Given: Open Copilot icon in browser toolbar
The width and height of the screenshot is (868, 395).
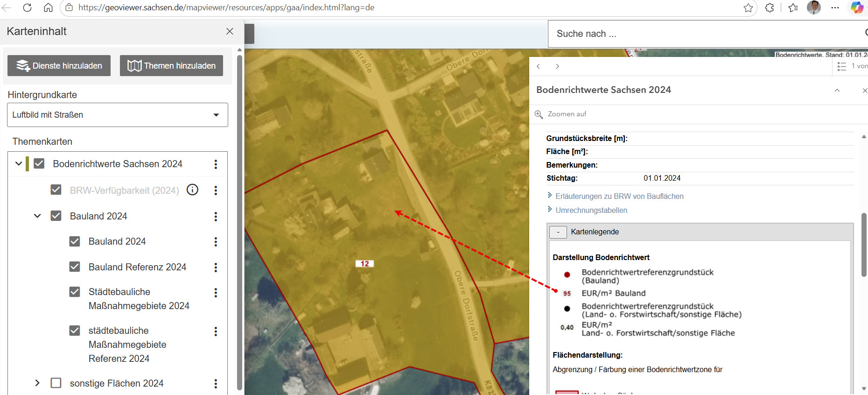Looking at the screenshot, I should coord(857,7).
